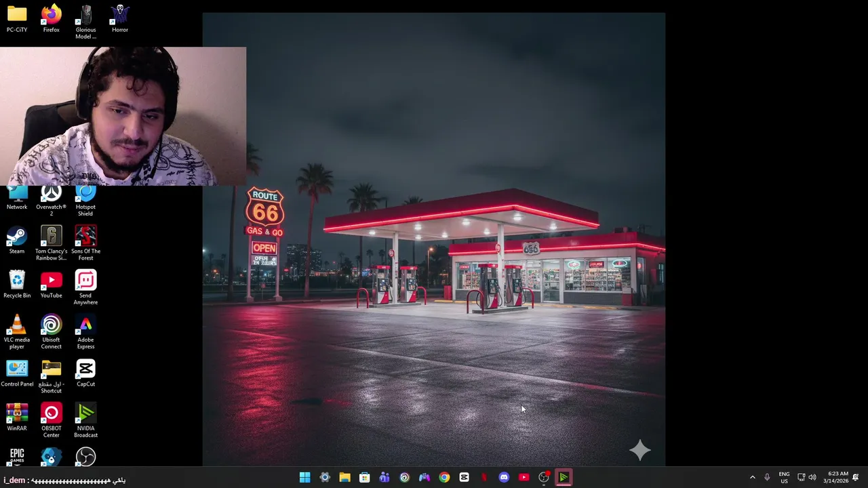Launch Steam from the desktop
Image resolution: width=868 pixels, height=488 pixels.
coord(17,240)
